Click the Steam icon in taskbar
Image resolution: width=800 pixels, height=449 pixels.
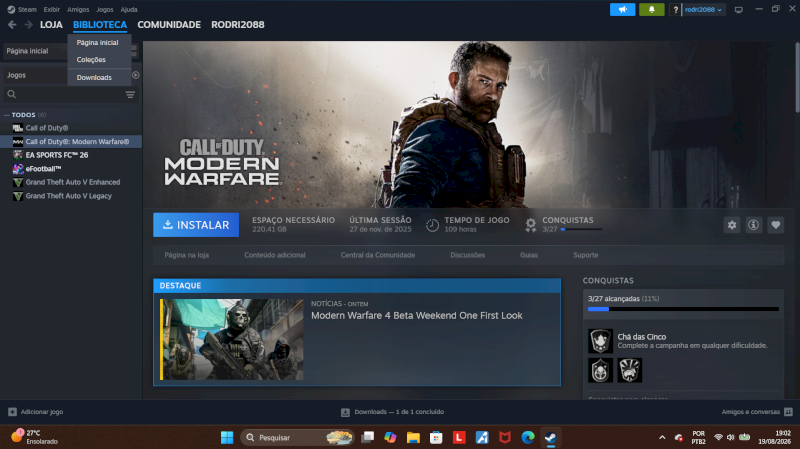pyautogui.click(x=551, y=437)
